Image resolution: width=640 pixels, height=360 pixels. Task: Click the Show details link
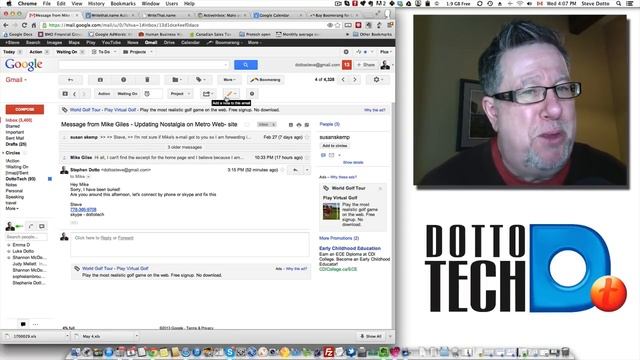[353, 162]
